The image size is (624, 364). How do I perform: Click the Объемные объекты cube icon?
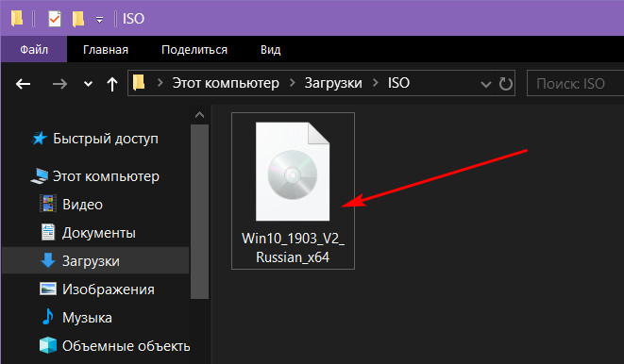[48, 345]
